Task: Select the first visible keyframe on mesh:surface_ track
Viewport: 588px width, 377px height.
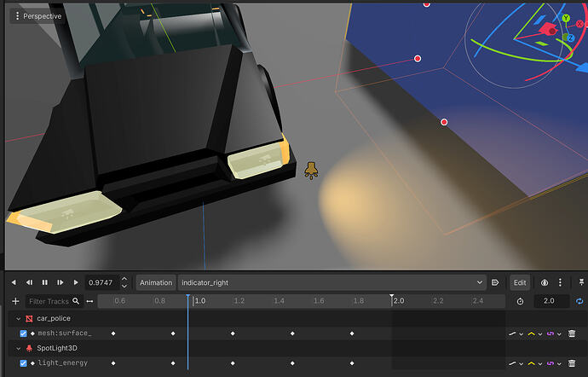Action: click(x=113, y=333)
